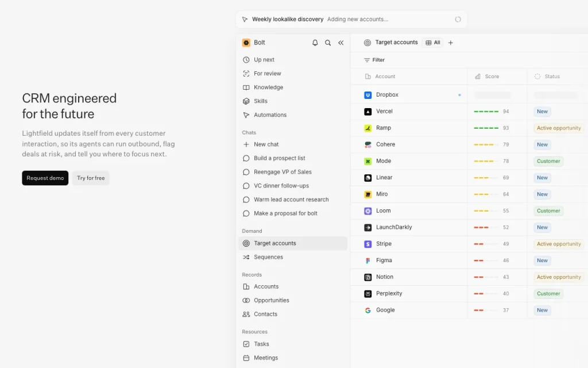Click the Notion account name
Viewport: 588px width, 368px height.
click(x=385, y=277)
